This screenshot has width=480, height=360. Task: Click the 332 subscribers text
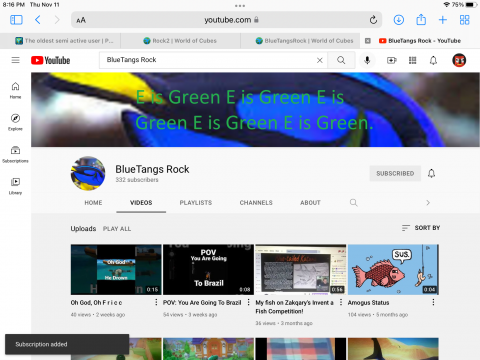[x=137, y=180]
